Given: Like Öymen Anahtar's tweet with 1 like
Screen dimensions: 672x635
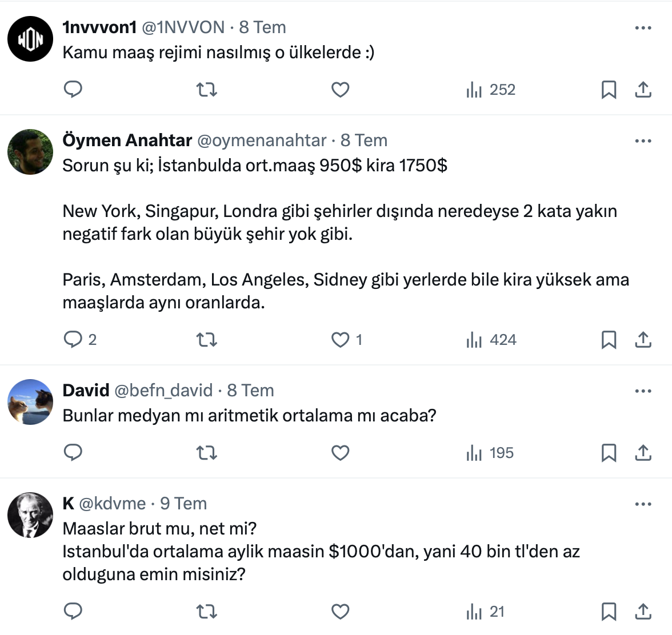Looking at the screenshot, I should pos(341,340).
